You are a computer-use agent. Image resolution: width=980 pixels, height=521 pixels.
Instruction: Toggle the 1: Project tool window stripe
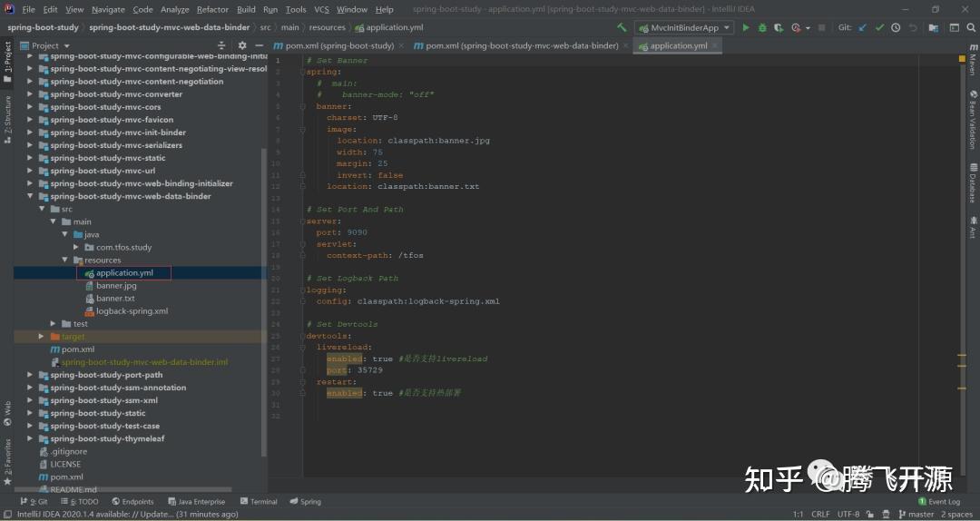pyautogui.click(x=7, y=62)
